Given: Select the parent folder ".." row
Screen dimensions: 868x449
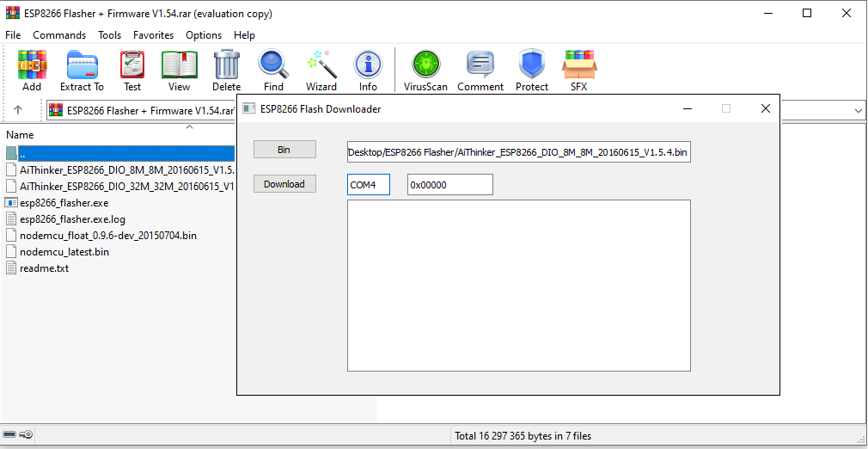Looking at the screenshot, I should 119,153.
